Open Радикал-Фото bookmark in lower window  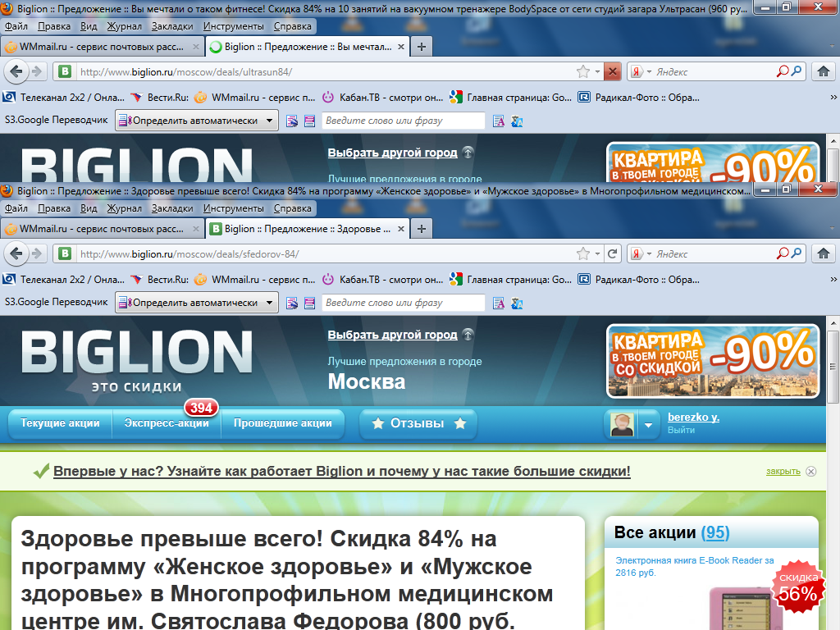[638, 279]
